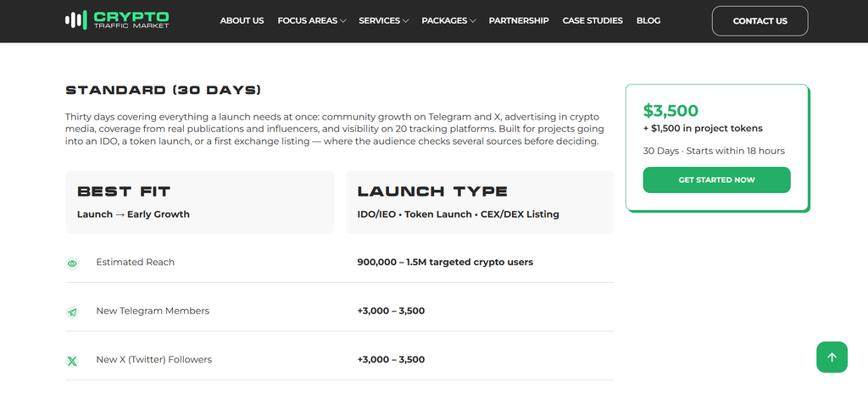
Task: Click the 30 Days starts within 18 hours text
Action: click(714, 151)
